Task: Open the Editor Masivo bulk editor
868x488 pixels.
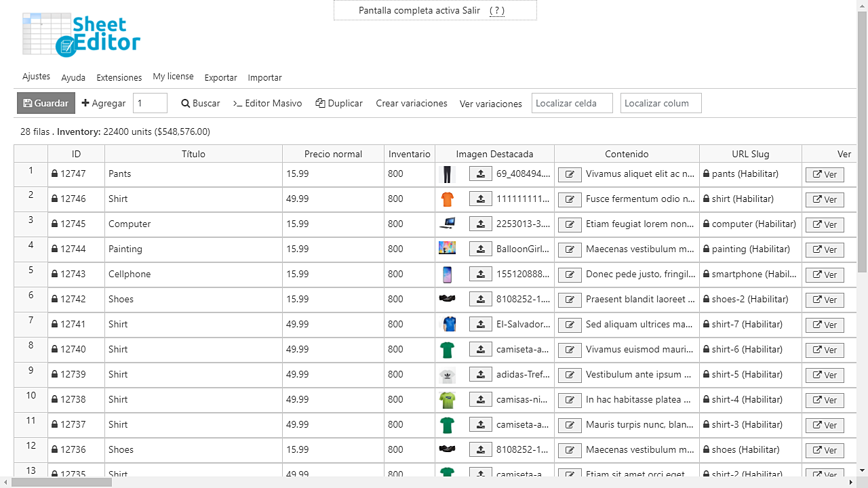Action: tap(268, 103)
